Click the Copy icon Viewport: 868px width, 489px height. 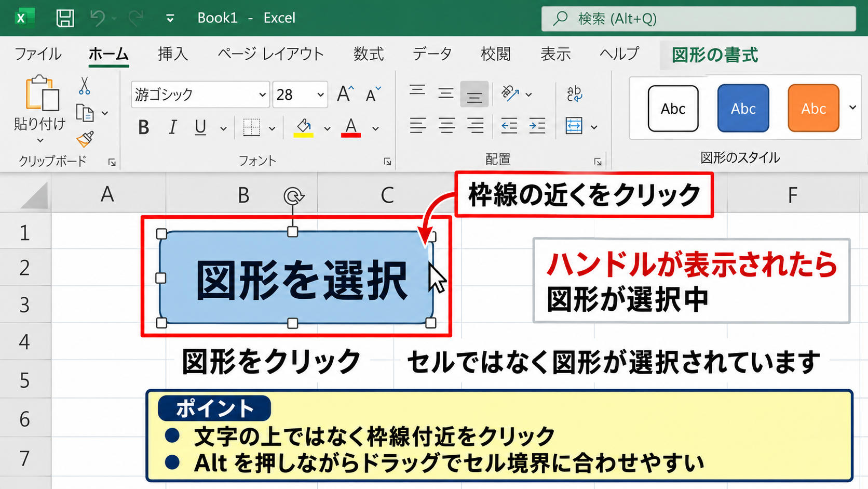click(85, 113)
